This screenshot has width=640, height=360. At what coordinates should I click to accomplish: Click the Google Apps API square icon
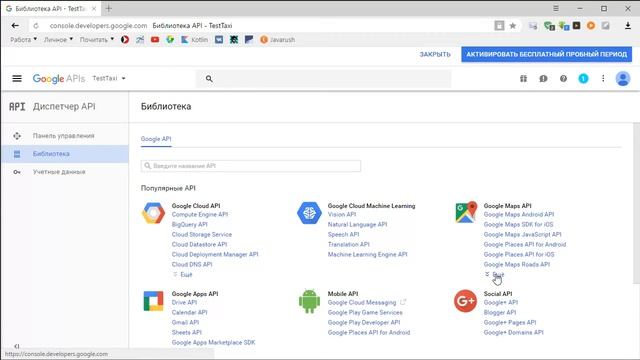tap(153, 301)
